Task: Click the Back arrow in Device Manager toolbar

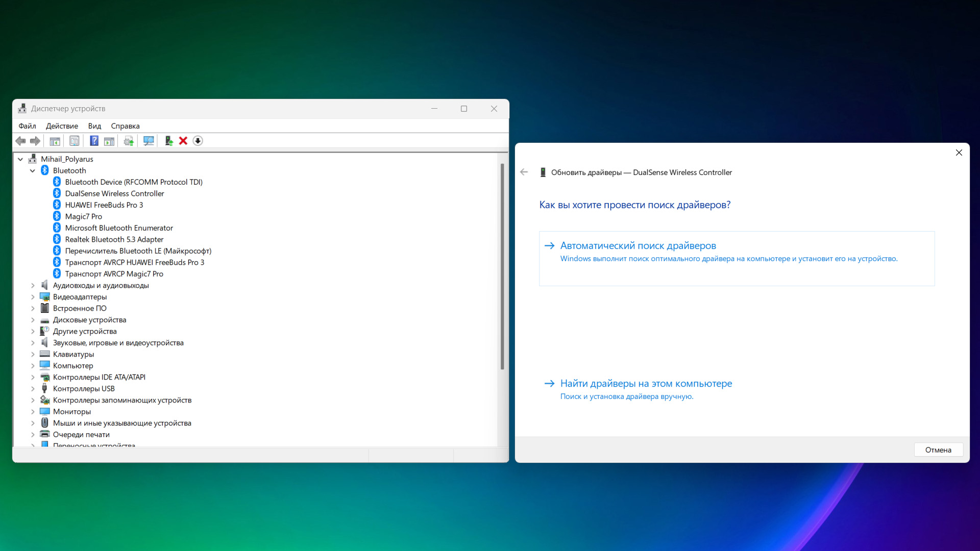Action: pos(20,141)
